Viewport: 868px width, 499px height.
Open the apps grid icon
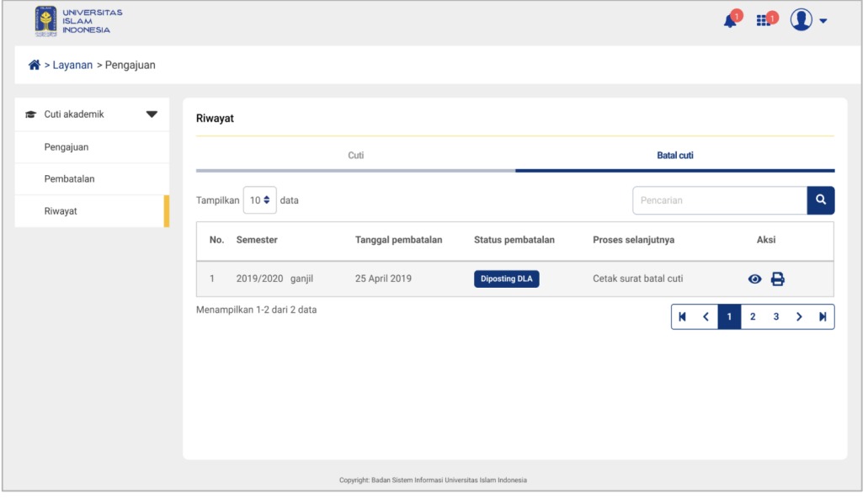(x=763, y=21)
